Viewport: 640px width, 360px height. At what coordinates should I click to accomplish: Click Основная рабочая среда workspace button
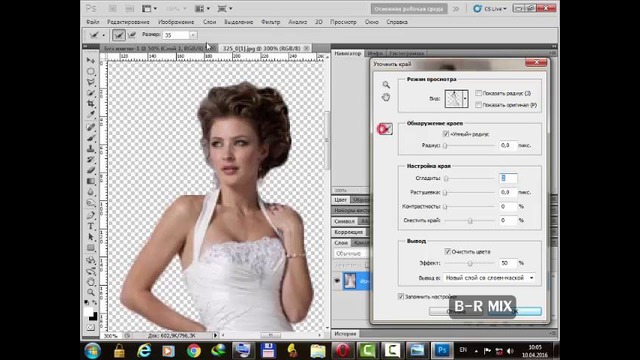coord(409,9)
